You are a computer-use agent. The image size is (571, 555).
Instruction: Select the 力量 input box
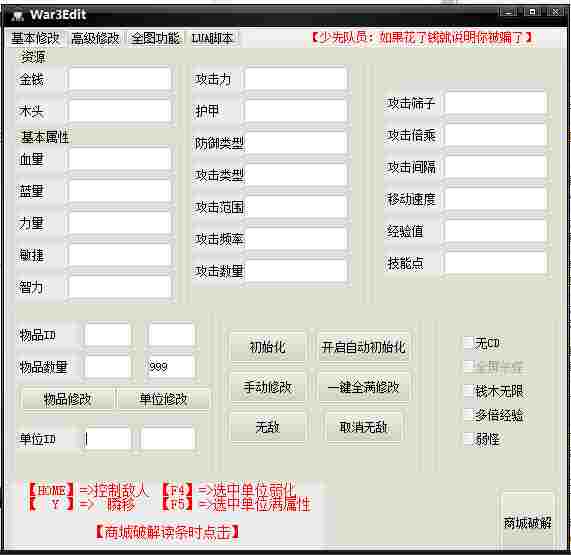119,223
